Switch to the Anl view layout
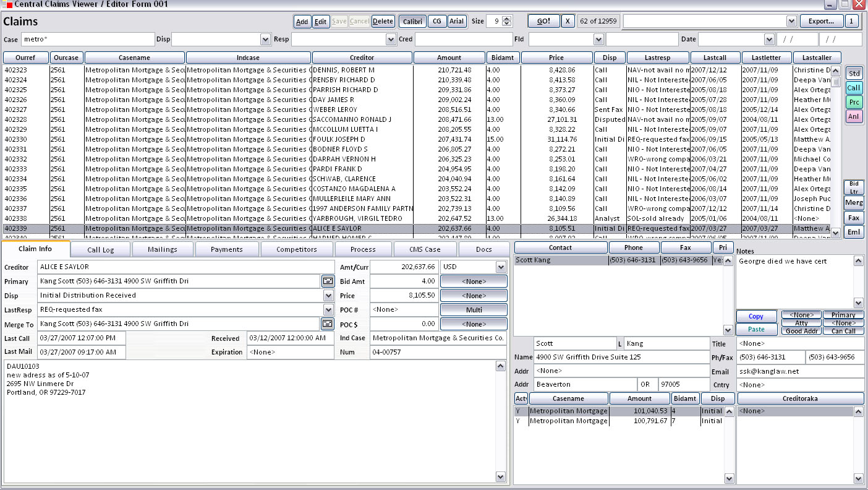The image size is (868, 490). click(x=854, y=116)
